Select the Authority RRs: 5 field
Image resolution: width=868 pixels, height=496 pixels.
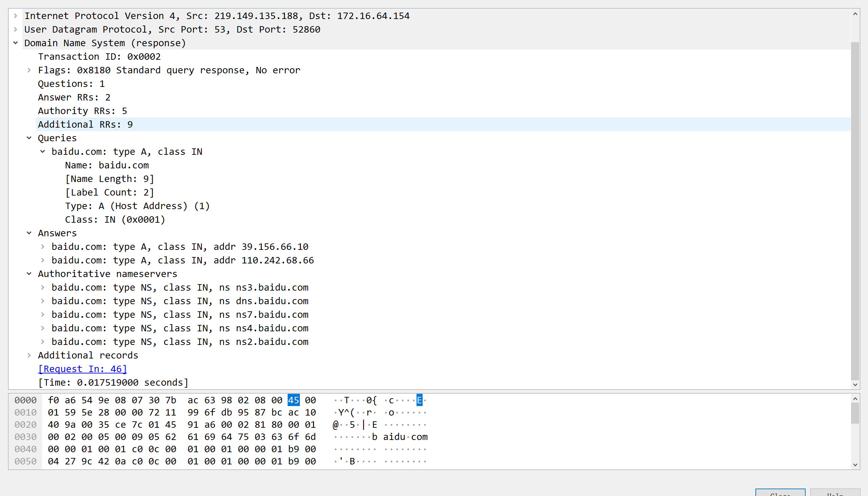tap(83, 111)
